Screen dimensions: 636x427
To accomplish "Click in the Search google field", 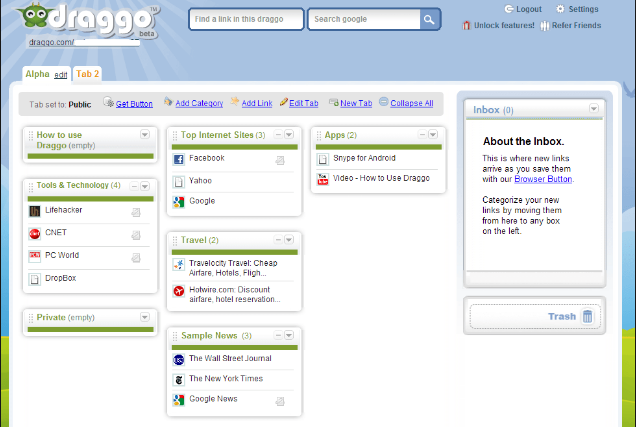I will click(x=364, y=19).
